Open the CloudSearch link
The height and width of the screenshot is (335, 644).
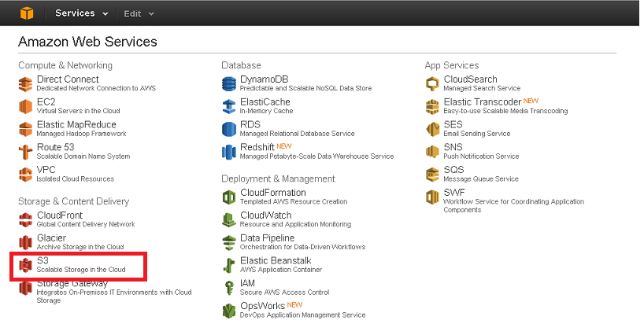pos(470,79)
